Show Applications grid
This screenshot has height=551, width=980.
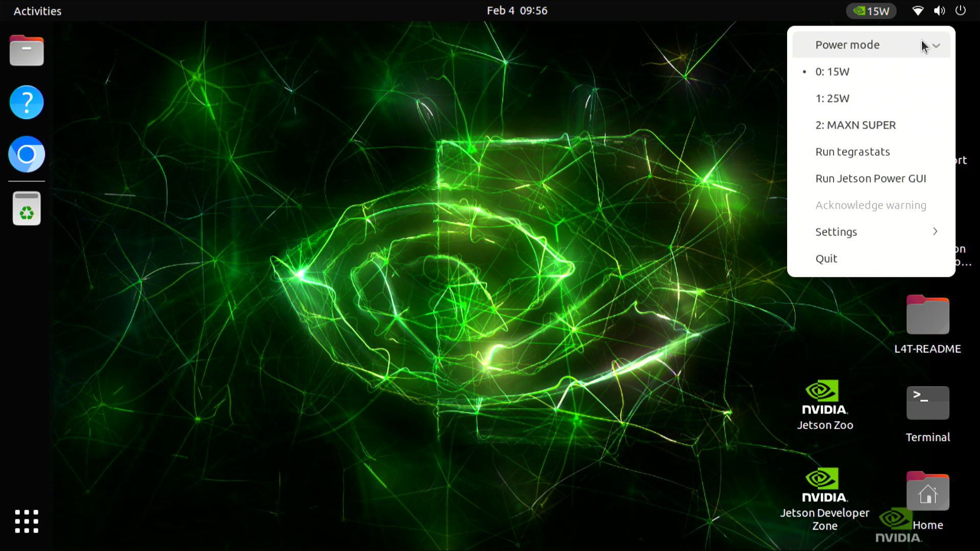point(27,521)
